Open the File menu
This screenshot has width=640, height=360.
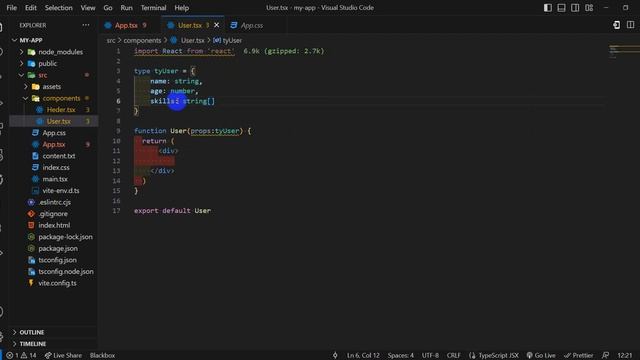[11, 8]
